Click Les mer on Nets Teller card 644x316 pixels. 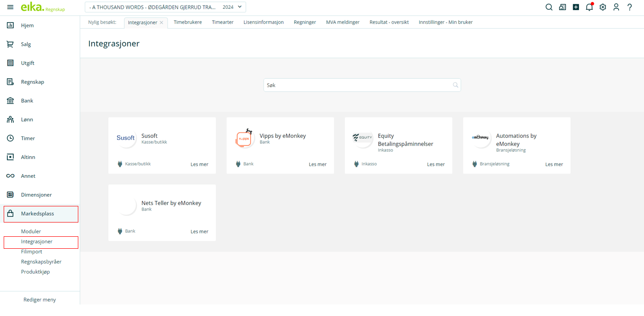point(199,232)
